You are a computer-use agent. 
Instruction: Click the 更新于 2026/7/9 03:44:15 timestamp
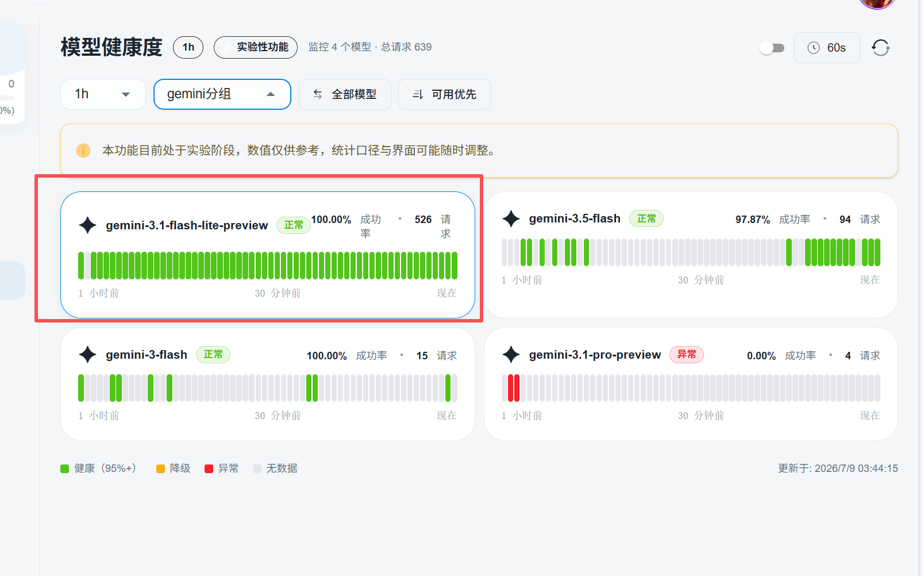click(838, 469)
